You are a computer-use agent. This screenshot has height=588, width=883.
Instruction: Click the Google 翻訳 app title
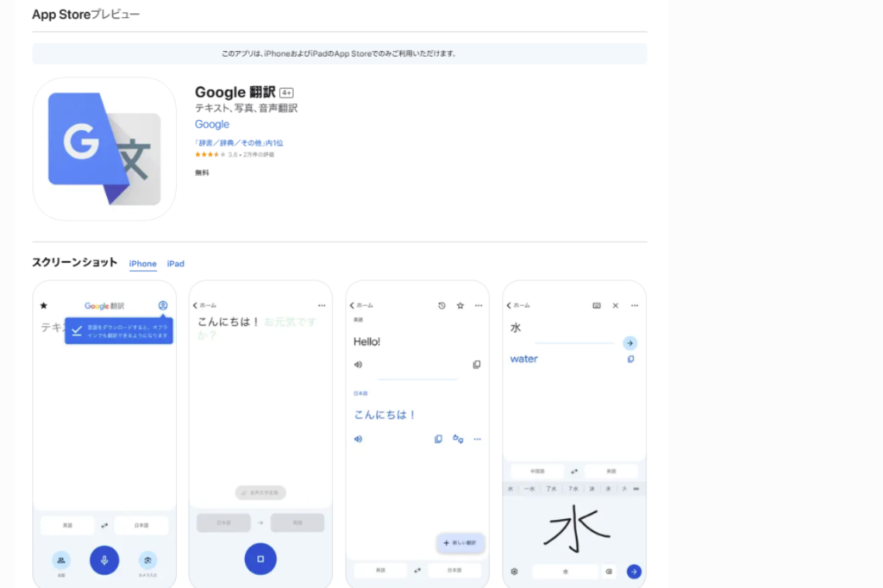235,91
